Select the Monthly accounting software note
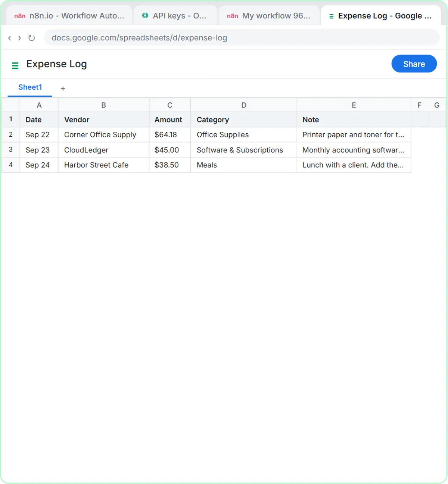Image resolution: width=448 pixels, height=484 pixels. [x=354, y=150]
